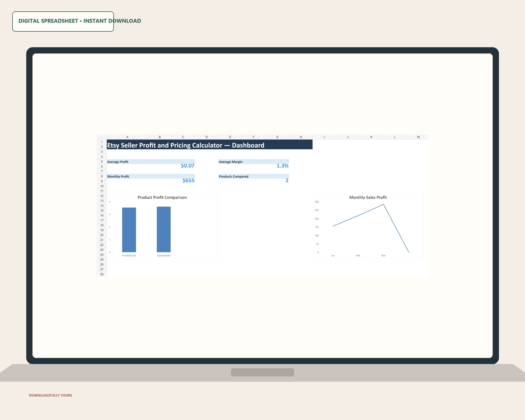Select row 3 header
The width and height of the screenshot is (525, 420).
pos(102,152)
